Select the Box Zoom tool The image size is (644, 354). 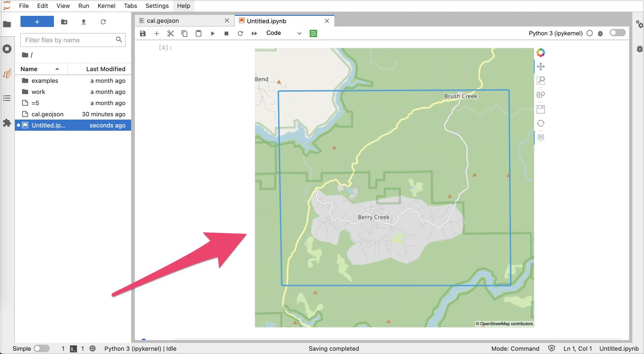click(x=540, y=81)
